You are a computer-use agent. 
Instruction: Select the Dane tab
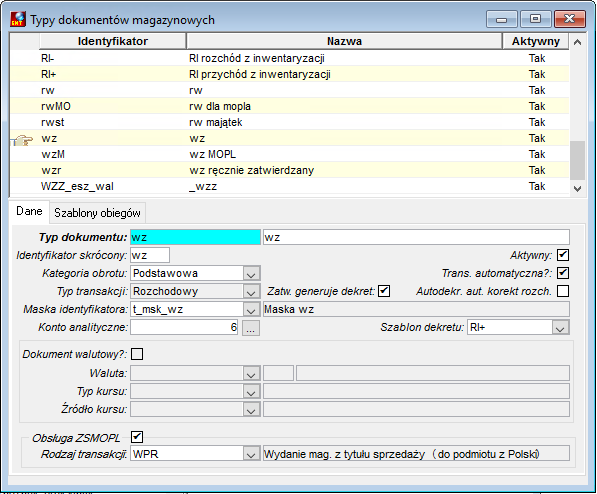click(29, 211)
